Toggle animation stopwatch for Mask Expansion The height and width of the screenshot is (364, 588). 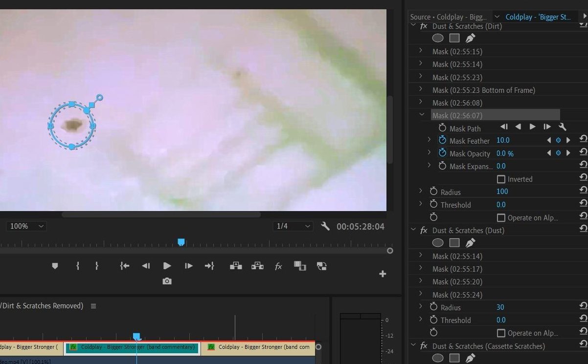[442, 166]
